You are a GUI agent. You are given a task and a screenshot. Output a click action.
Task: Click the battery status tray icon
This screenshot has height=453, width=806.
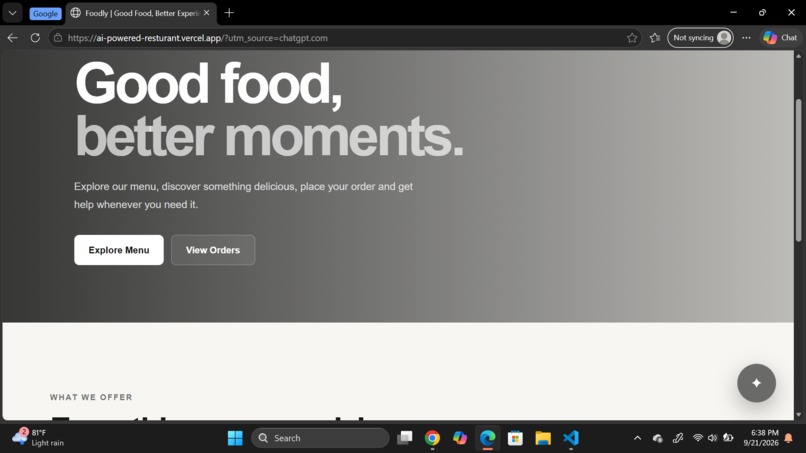728,438
